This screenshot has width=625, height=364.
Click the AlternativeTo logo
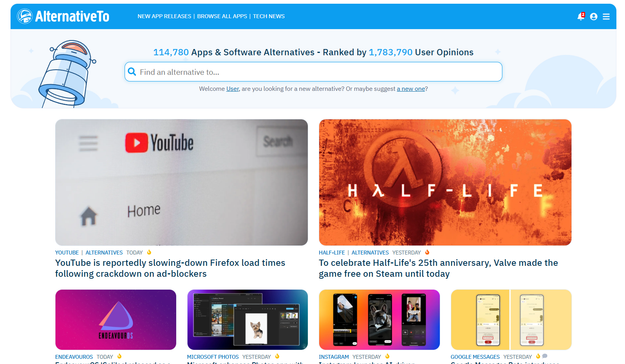63,16
